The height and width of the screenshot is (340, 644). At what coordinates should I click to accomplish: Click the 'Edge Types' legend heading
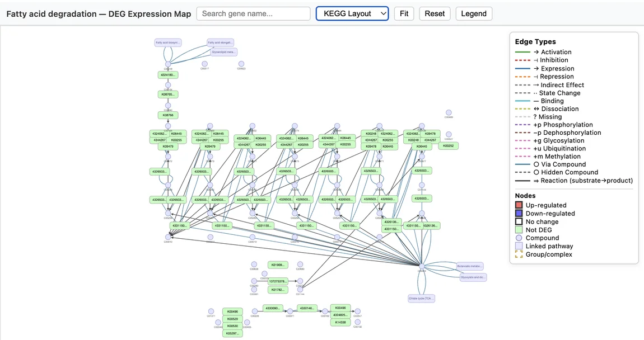[x=535, y=42]
